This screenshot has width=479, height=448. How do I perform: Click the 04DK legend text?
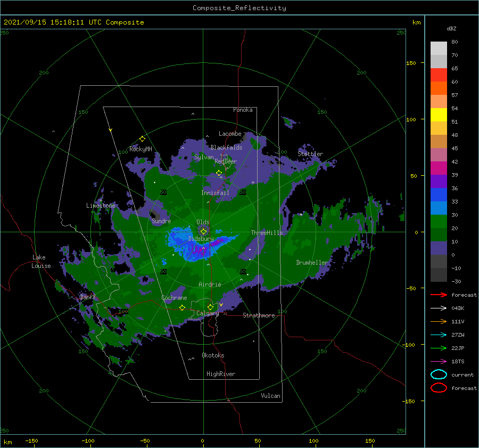coord(458,308)
